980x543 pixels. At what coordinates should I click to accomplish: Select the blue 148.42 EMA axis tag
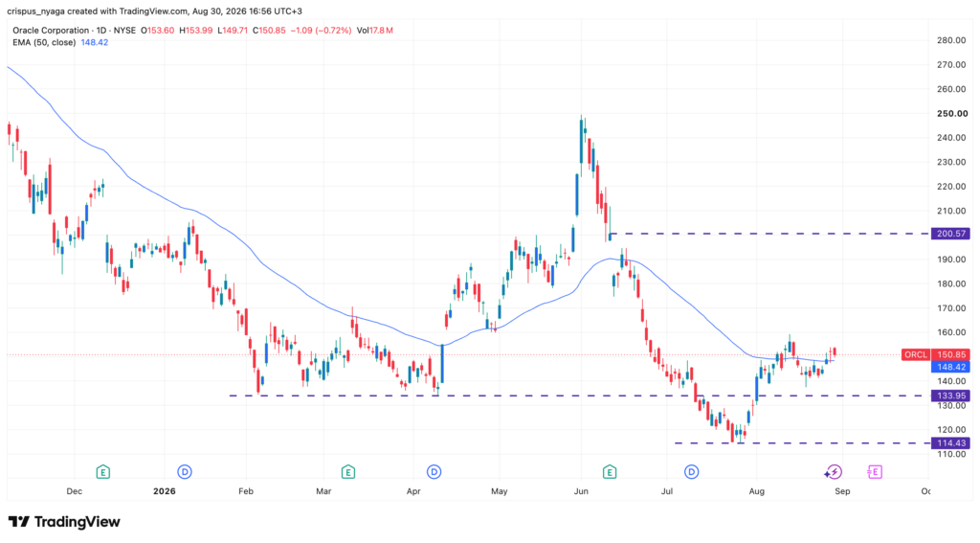950,367
